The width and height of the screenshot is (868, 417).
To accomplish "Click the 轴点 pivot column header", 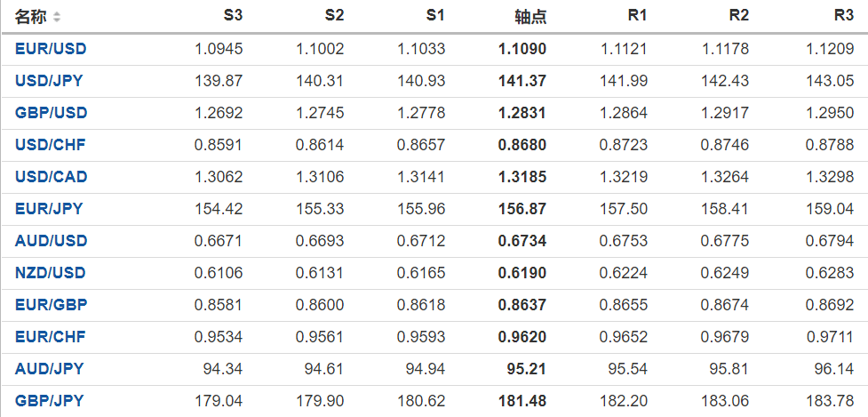I will [530, 17].
